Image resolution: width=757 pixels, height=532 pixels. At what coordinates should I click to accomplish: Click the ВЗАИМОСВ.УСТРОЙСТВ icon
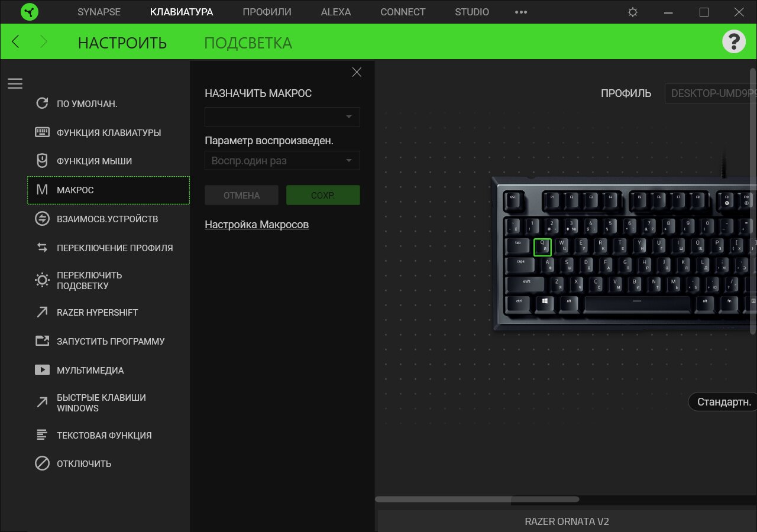[x=42, y=219]
